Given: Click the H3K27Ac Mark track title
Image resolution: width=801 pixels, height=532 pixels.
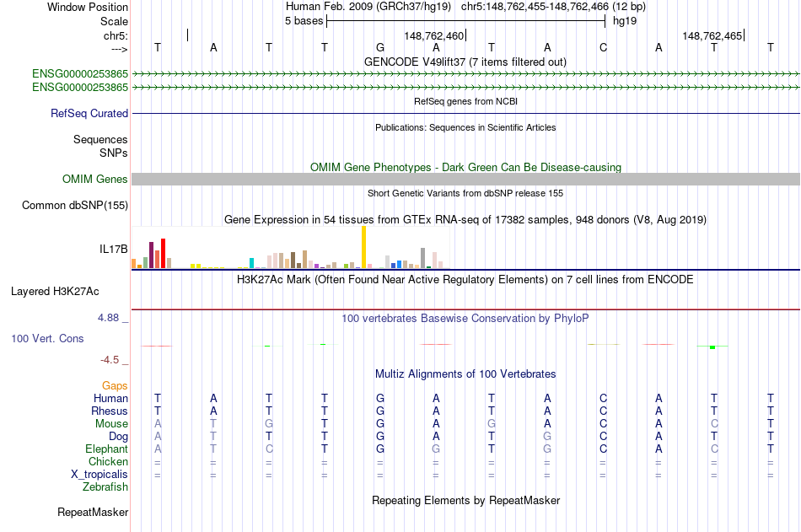Looking at the screenshot, I should 465,280.
